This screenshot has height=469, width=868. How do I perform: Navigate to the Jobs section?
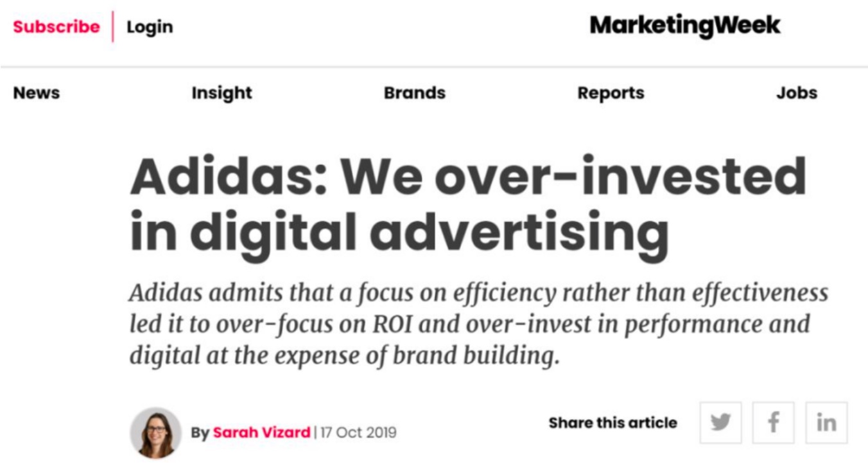point(796,93)
